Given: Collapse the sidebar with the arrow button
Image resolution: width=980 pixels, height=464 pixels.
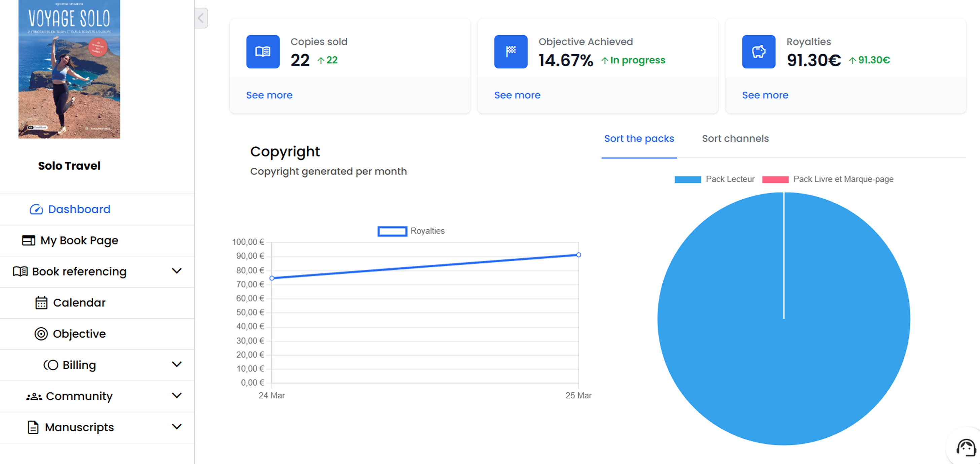Looking at the screenshot, I should 201,18.
